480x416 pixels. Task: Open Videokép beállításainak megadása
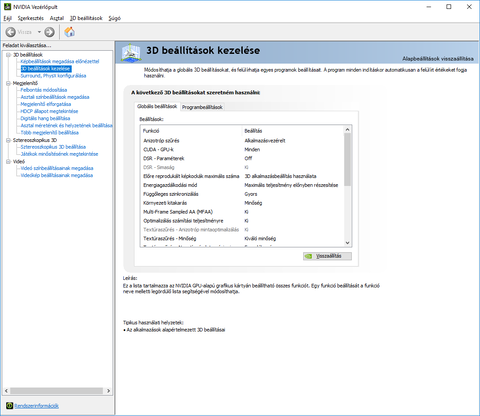57,175
